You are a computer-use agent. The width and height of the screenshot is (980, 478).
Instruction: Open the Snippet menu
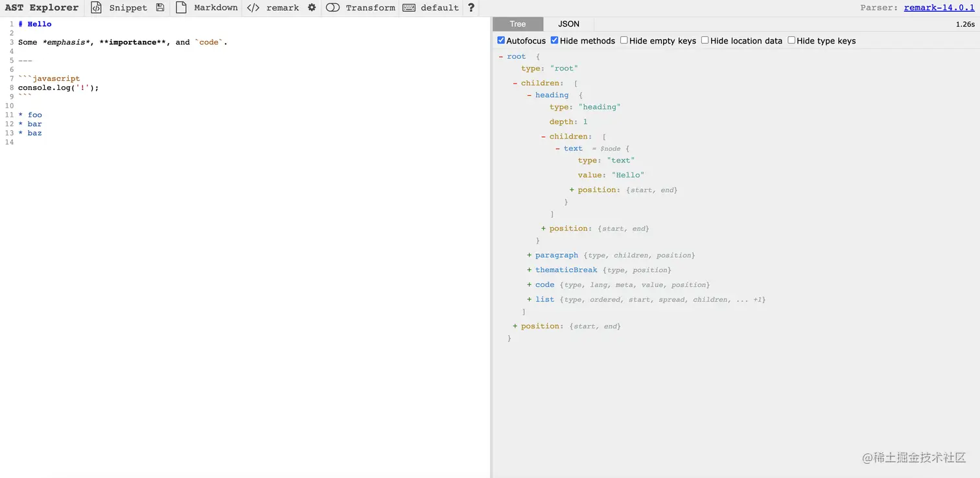coord(128,8)
